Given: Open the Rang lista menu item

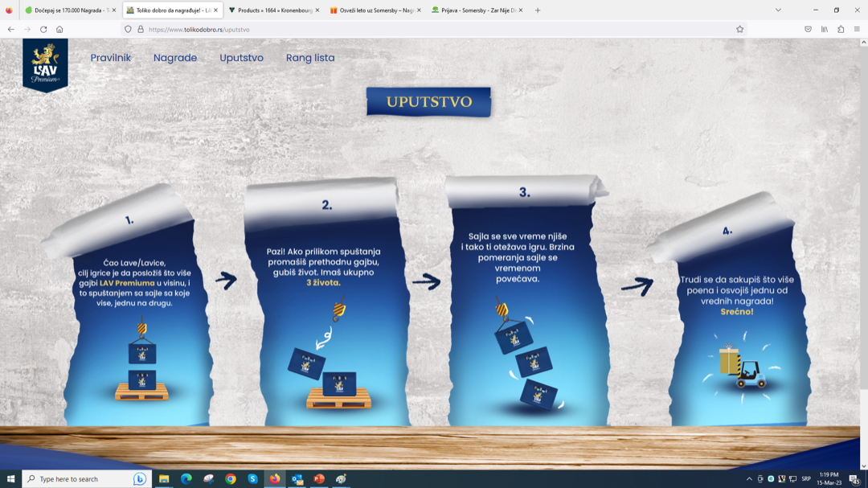Looking at the screenshot, I should tap(310, 58).
